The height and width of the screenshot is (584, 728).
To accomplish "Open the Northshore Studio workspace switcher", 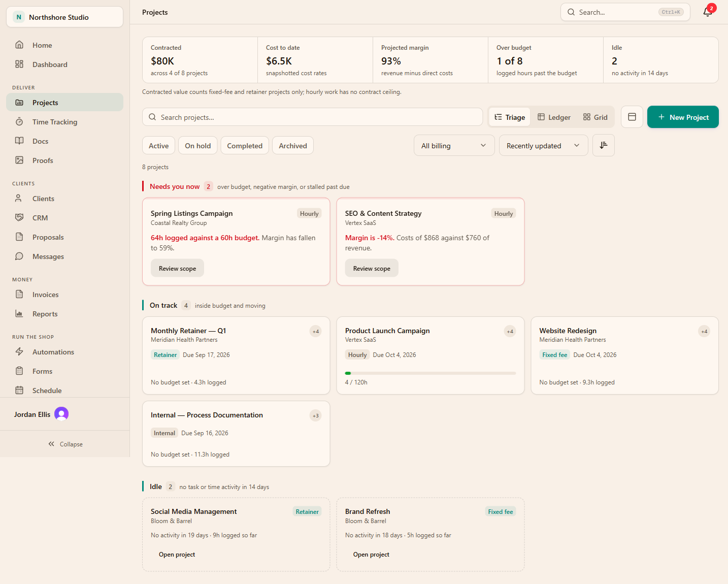I will [x=64, y=17].
